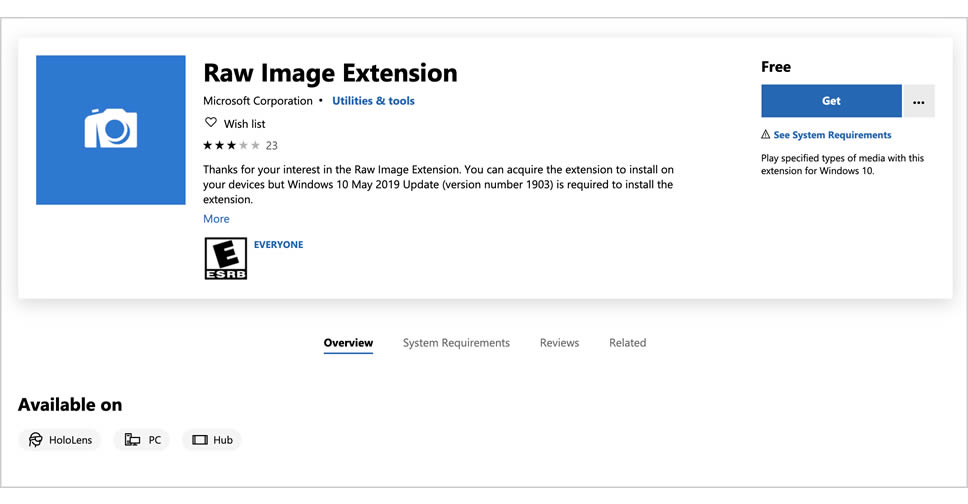Image resolution: width=968 pixels, height=504 pixels.
Task: Open the Reviews tab
Action: pos(559,343)
